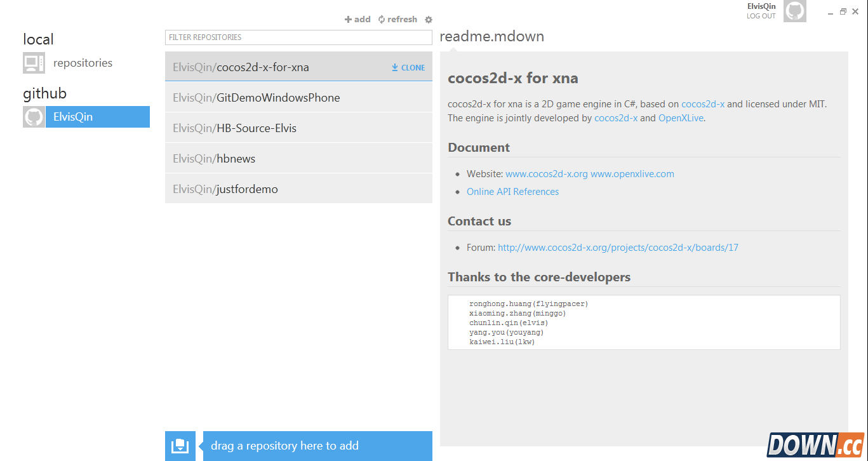Click the LOG OUT link
This screenshot has width=868, height=461.
tap(761, 16)
